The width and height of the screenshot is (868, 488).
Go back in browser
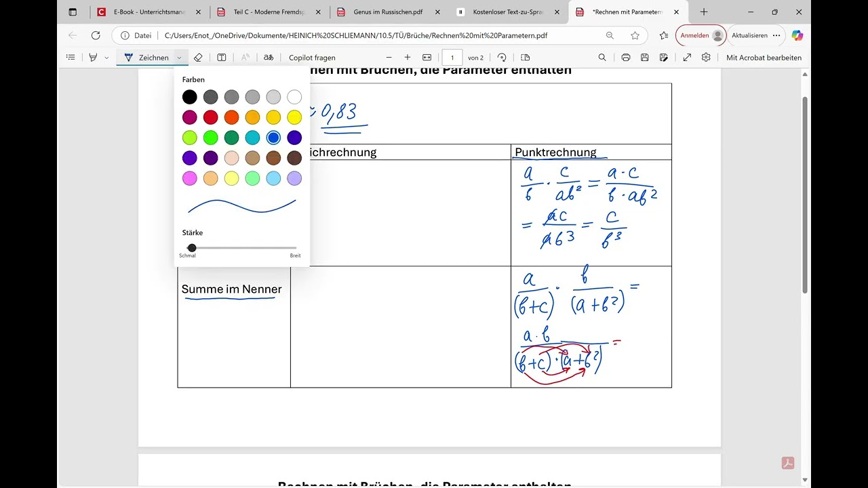73,35
